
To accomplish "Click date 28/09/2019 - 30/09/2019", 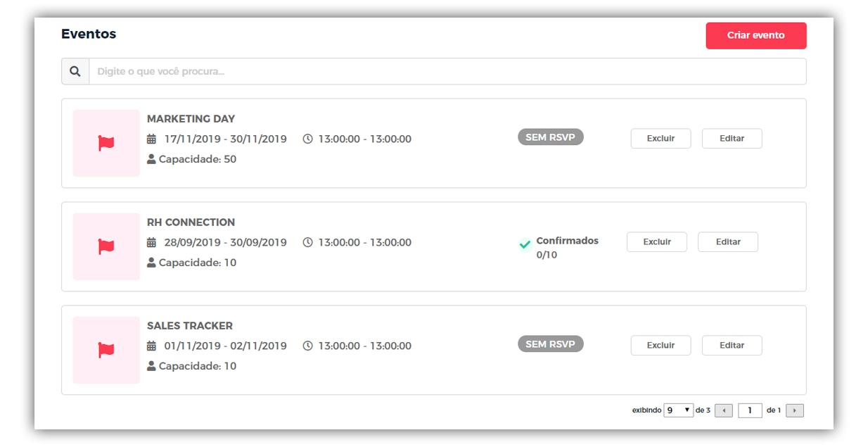I will coord(226,243).
